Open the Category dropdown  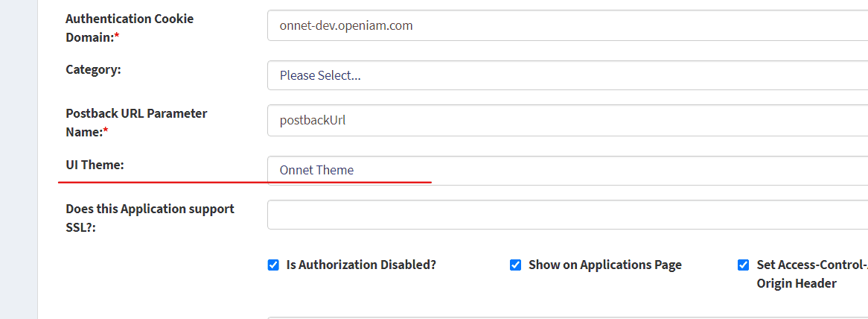[566, 75]
